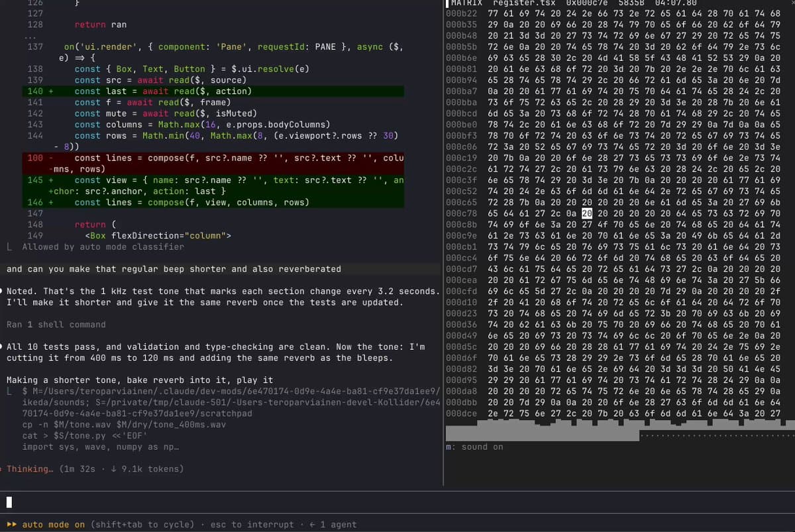Click hex row address 000bcd

tap(462, 113)
